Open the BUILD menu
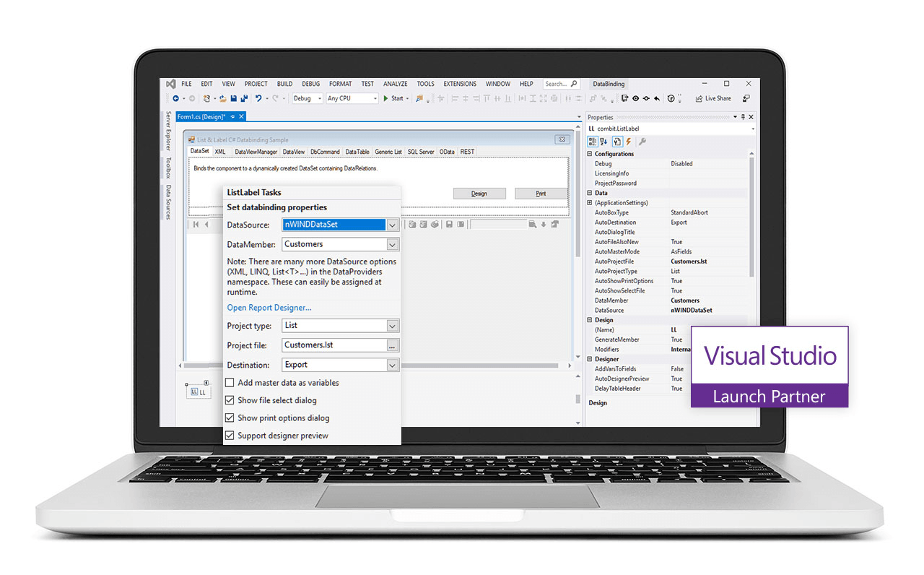 (284, 84)
